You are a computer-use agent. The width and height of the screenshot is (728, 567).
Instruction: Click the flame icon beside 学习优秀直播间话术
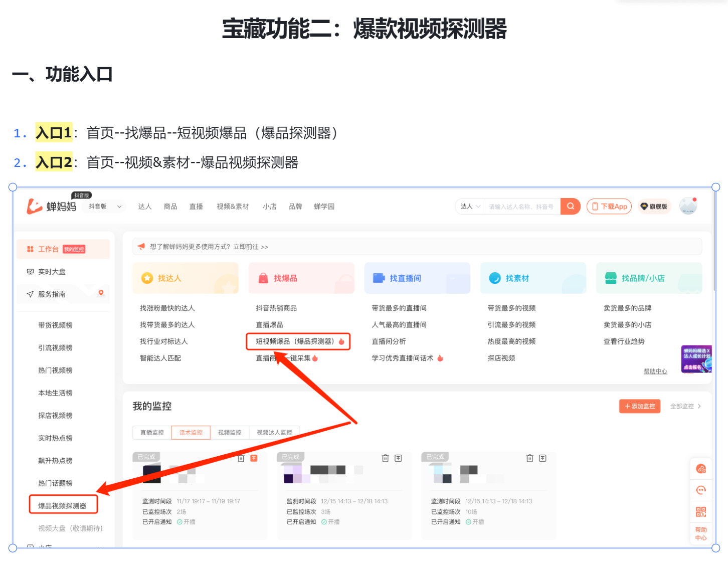440,358
